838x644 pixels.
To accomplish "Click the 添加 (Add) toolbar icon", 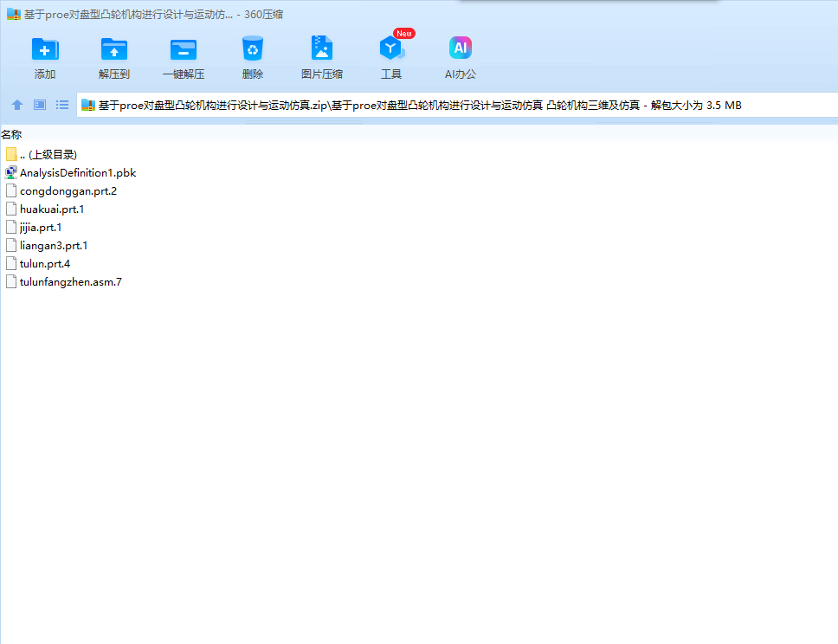I will click(x=45, y=49).
